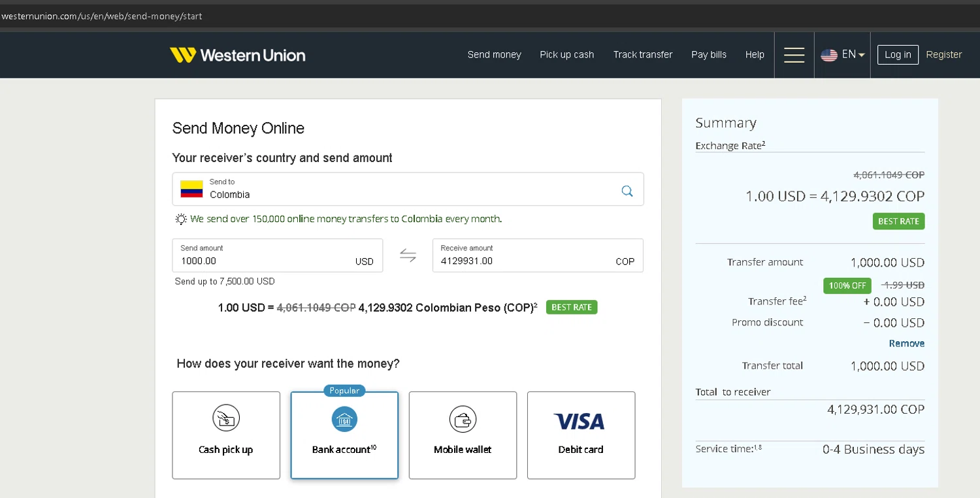This screenshot has width=980, height=498.
Task: Open Pick up cash in the navigation
Action: 567,55
